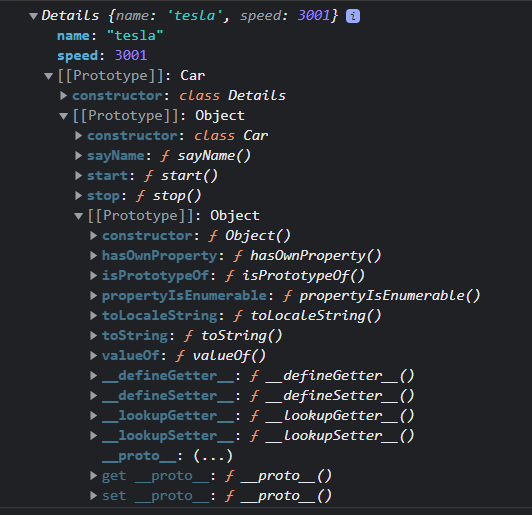
Task: Expand the valueOf arrow
Action: coord(93,356)
